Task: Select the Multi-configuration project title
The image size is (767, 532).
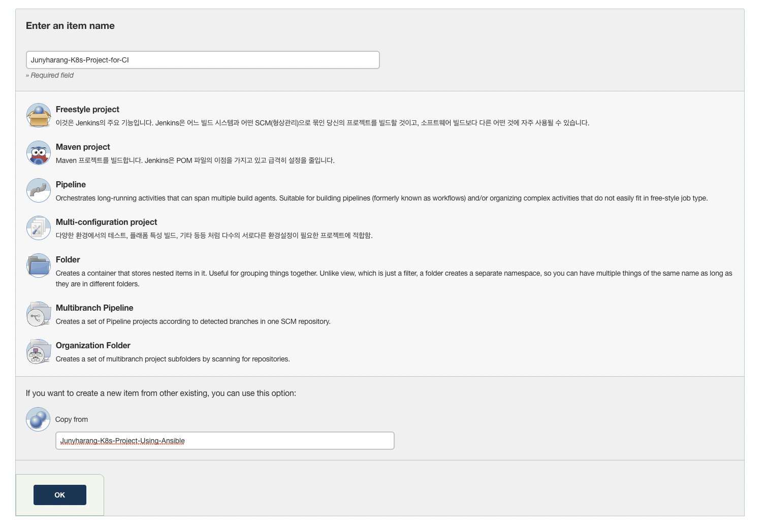Action: tap(107, 222)
